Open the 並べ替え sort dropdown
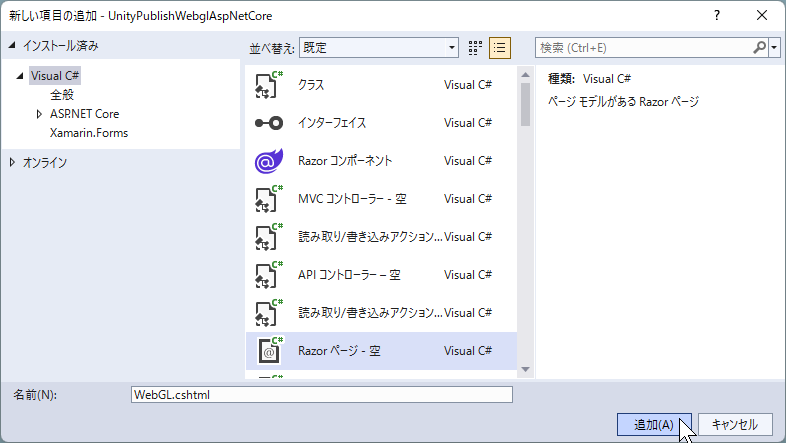786x443 pixels. click(378, 48)
